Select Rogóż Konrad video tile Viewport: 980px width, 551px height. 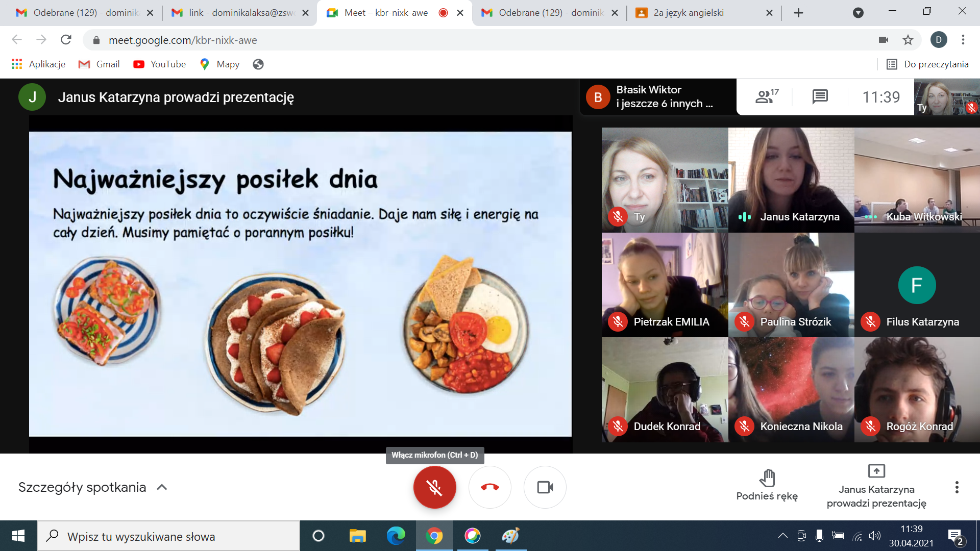pyautogui.click(x=917, y=390)
